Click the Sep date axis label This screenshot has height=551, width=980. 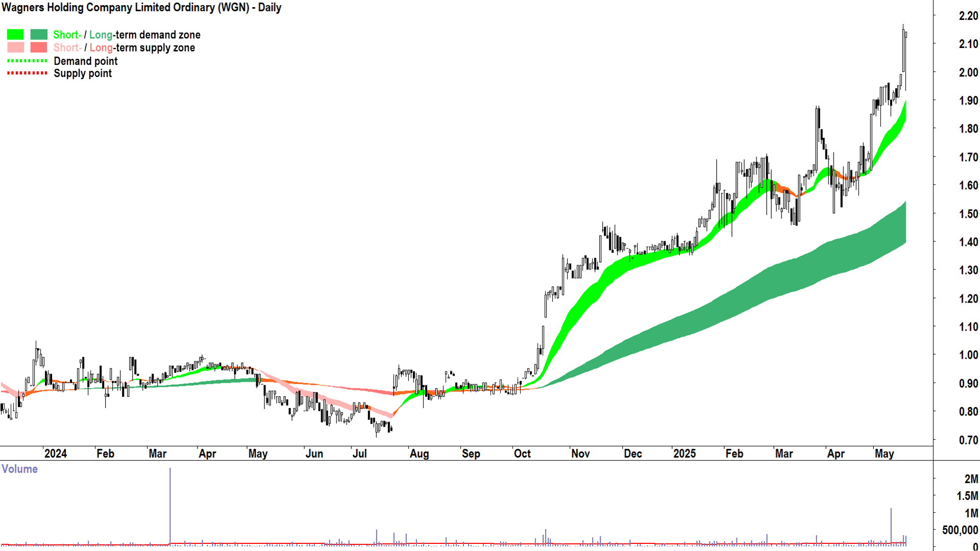point(471,454)
